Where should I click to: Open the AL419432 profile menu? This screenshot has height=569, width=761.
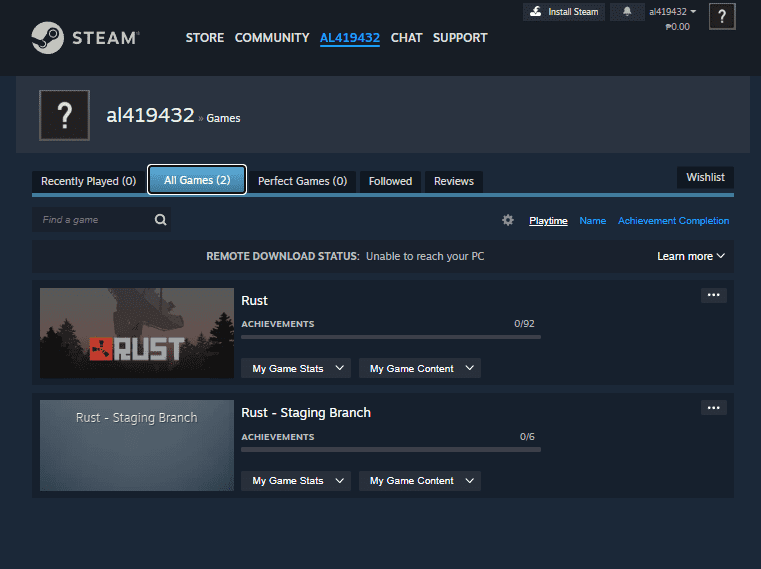click(x=350, y=38)
